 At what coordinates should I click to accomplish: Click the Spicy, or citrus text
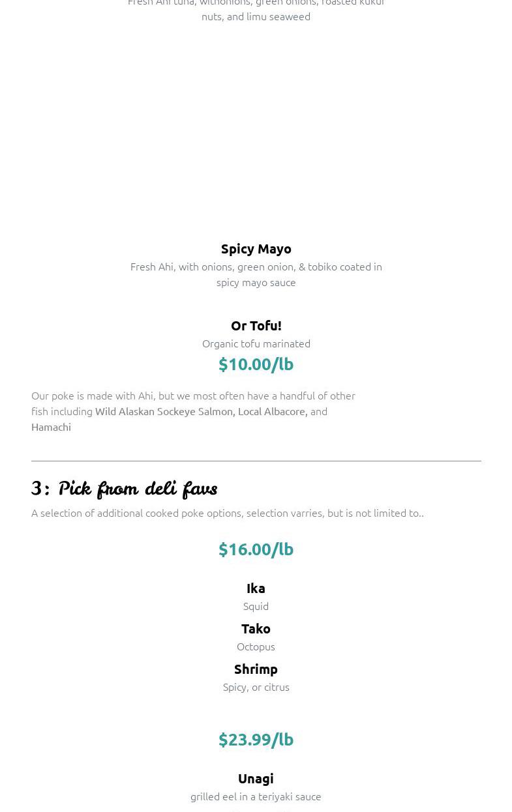pos(256,687)
